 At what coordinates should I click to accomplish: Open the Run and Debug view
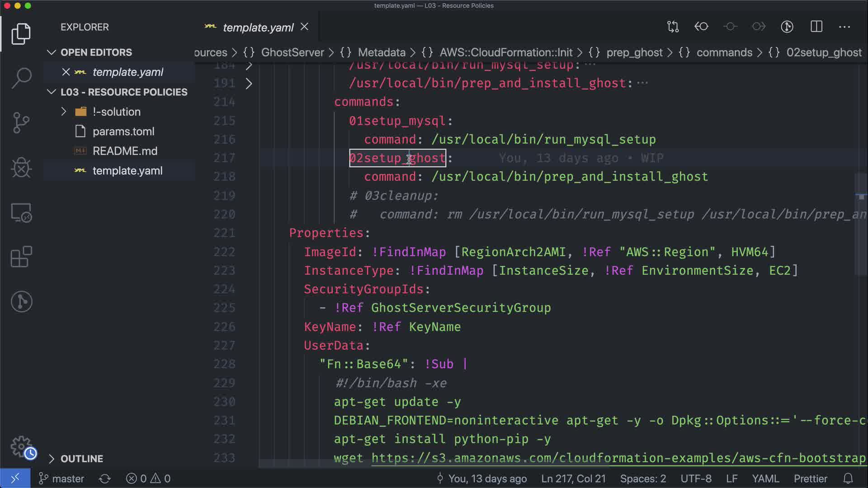tap(21, 168)
